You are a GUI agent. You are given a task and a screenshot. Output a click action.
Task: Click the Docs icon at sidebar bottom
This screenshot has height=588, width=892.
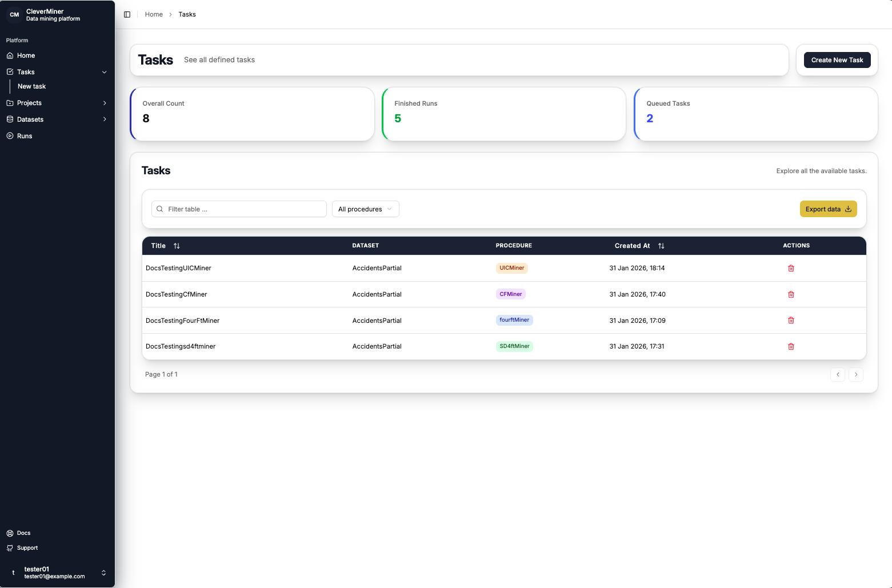(10, 533)
